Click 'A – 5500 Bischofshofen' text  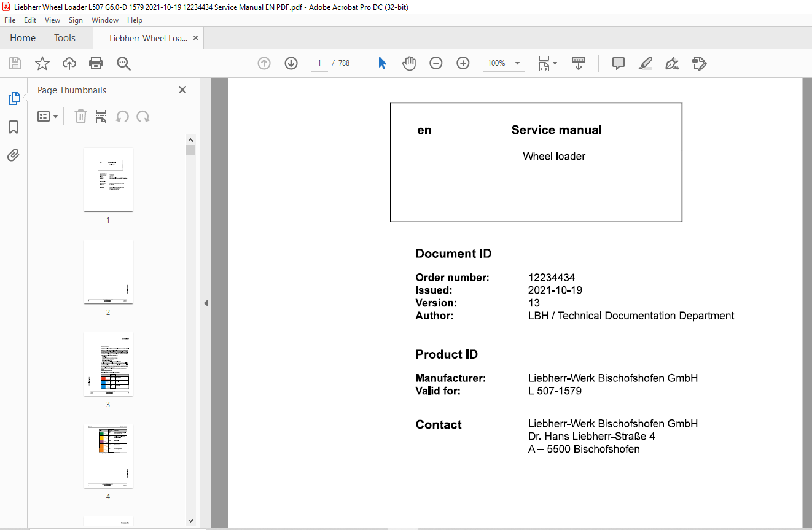pos(584,450)
